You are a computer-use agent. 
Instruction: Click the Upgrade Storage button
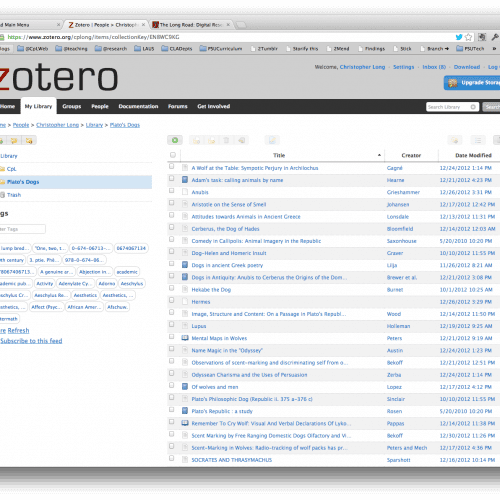[x=472, y=83]
